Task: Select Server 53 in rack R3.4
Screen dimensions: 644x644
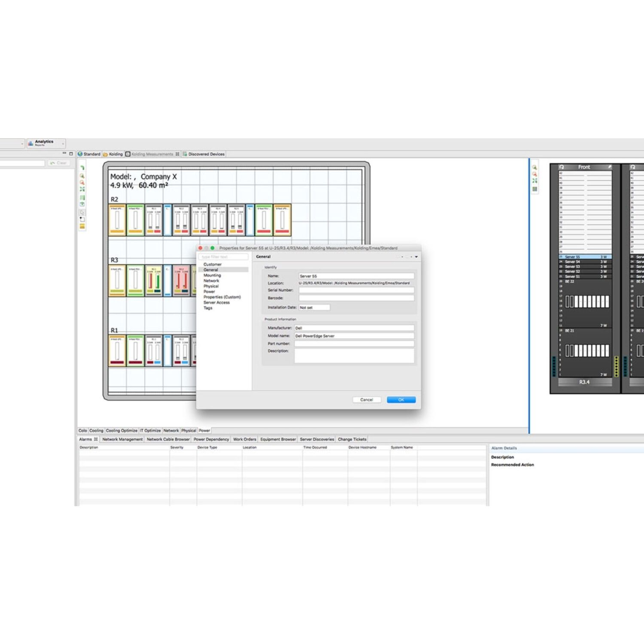Action: [586, 267]
